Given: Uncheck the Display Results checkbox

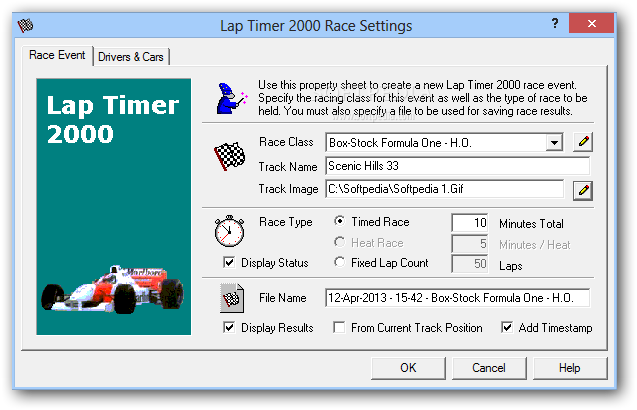Looking at the screenshot, I should tap(229, 327).
